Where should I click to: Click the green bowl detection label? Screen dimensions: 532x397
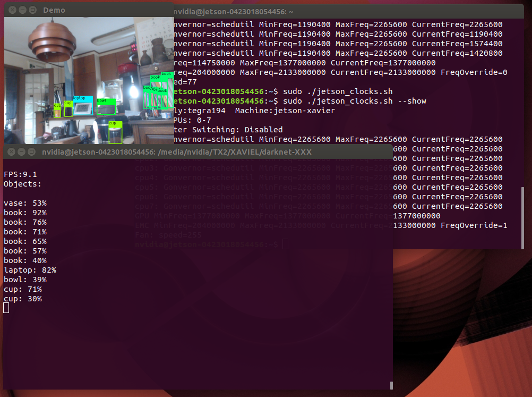click(106, 101)
